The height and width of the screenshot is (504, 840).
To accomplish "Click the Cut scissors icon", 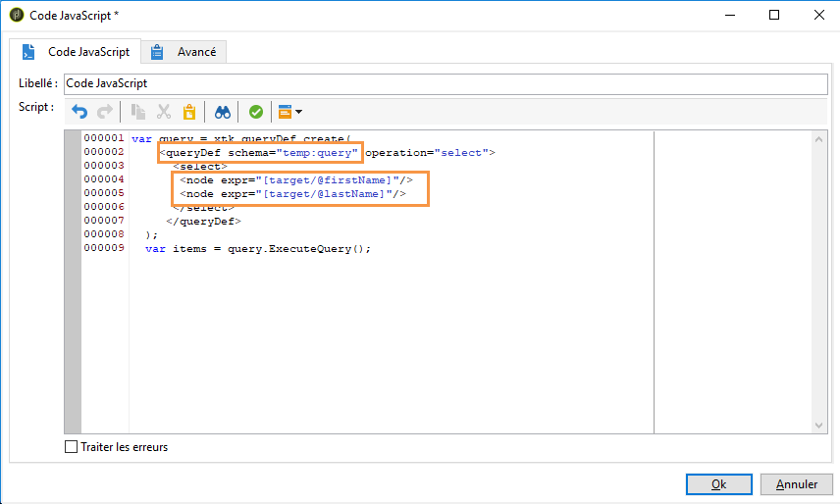I will click(164, 112).
